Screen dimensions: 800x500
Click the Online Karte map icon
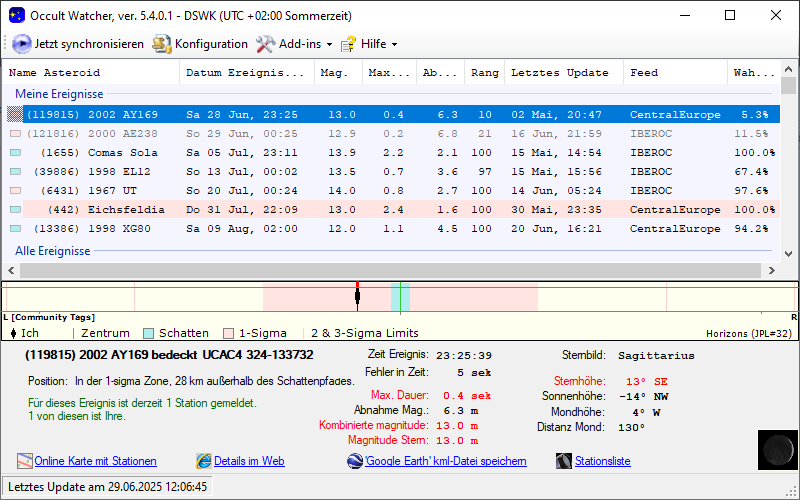pos(25,461)
